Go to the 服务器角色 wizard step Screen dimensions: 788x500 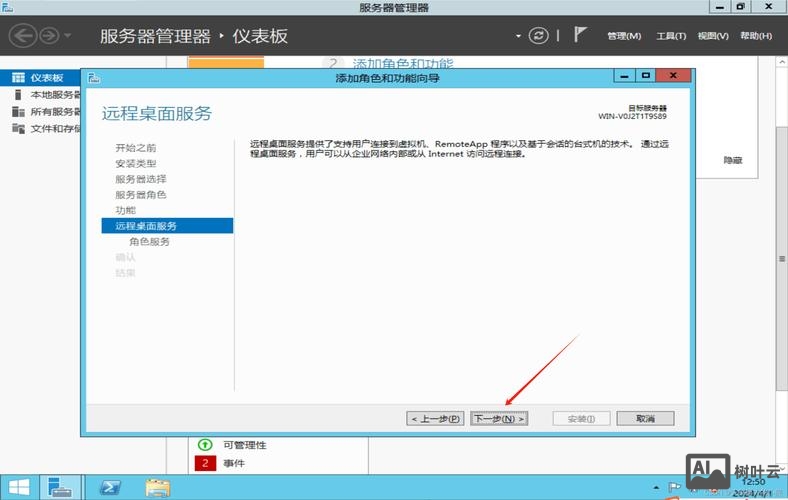(x=141, y=194)
